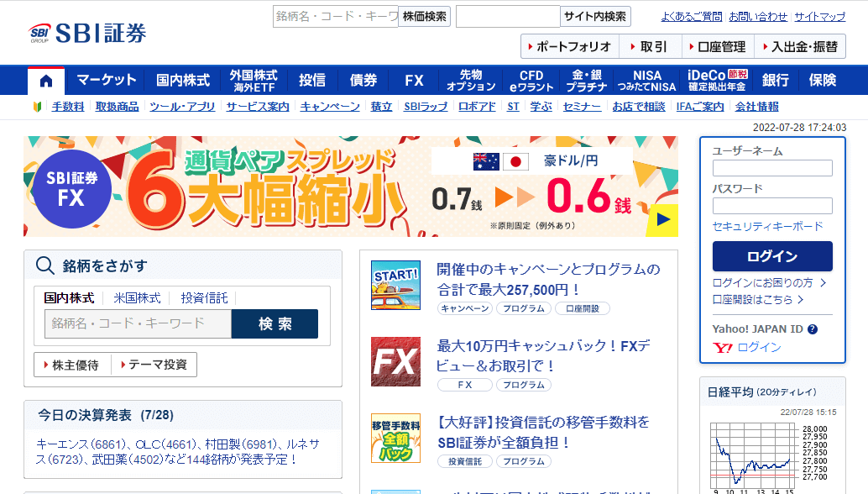Select the 国内株式 search tab
868x494 pixels.
69,298
